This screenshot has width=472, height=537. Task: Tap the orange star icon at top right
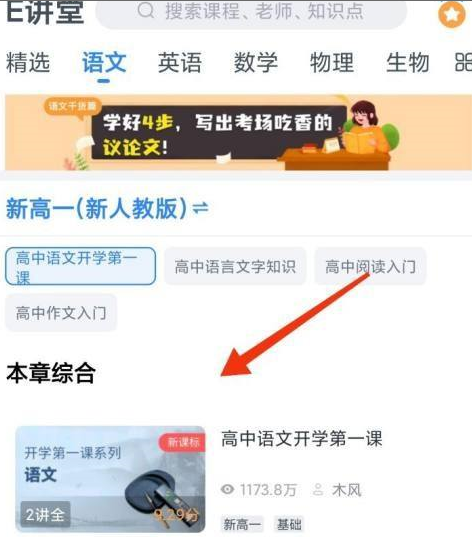[x=452, y=14]
